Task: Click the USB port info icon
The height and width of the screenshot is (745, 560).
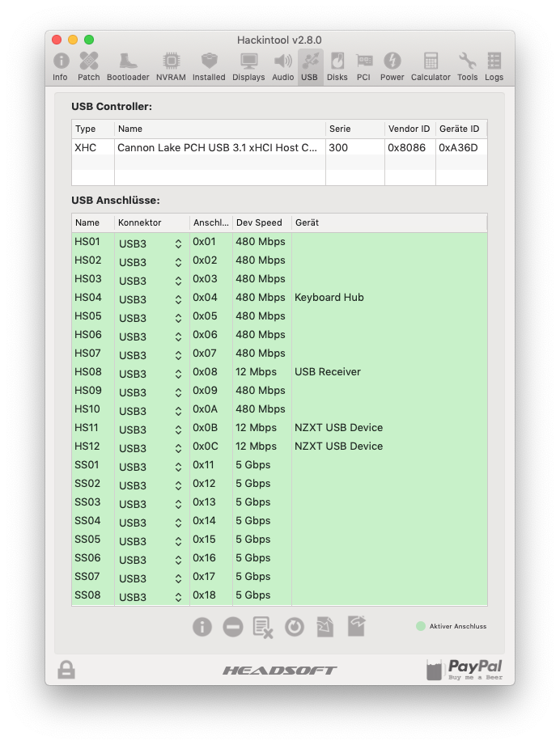Action: coord(202,627)
